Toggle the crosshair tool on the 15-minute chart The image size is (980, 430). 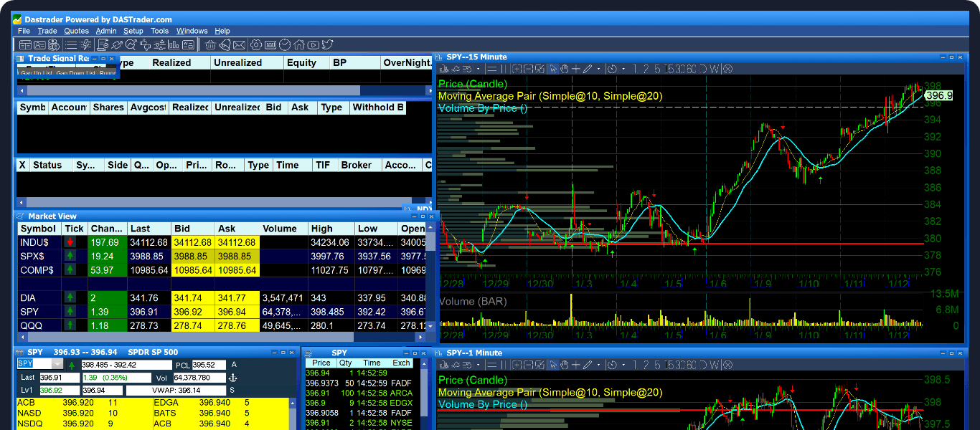(575, 68)
